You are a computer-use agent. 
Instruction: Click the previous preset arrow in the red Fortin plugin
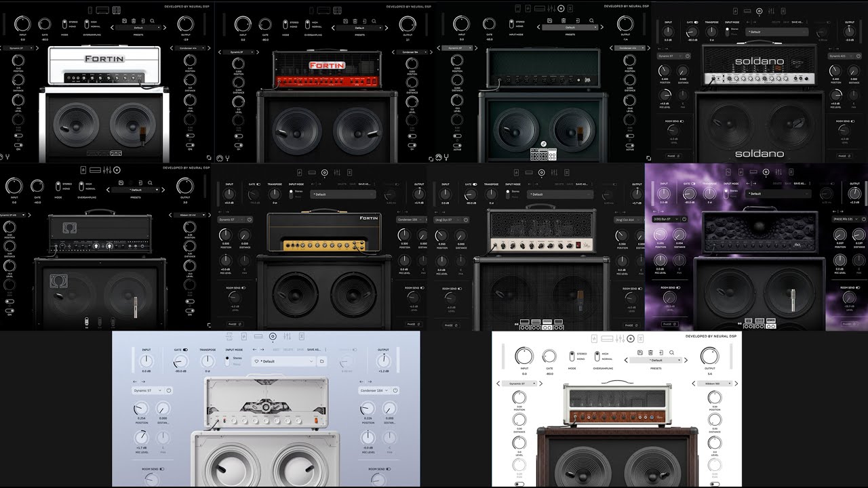click(x=333, y=28)
